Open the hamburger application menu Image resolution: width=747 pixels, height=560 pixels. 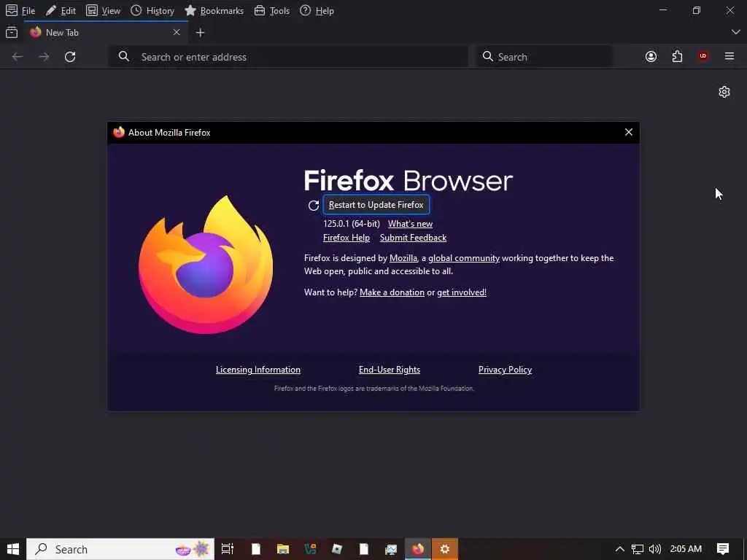729,56
